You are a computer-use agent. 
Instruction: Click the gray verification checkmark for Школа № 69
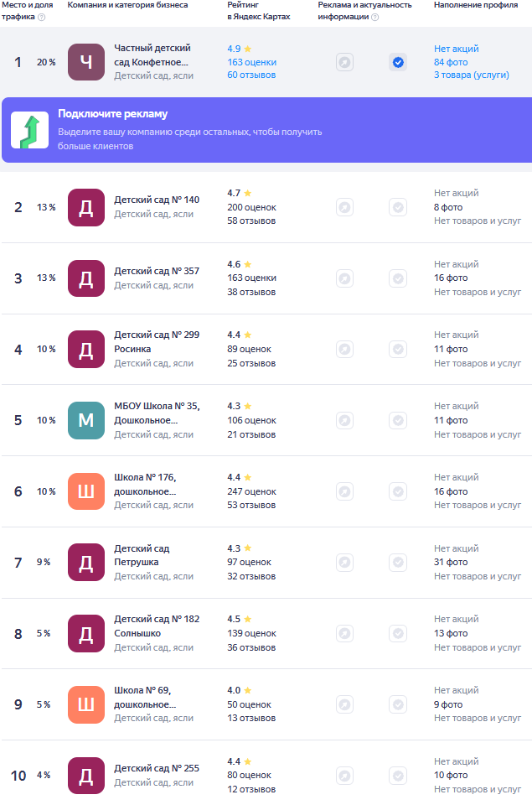[x=398, y=704]
